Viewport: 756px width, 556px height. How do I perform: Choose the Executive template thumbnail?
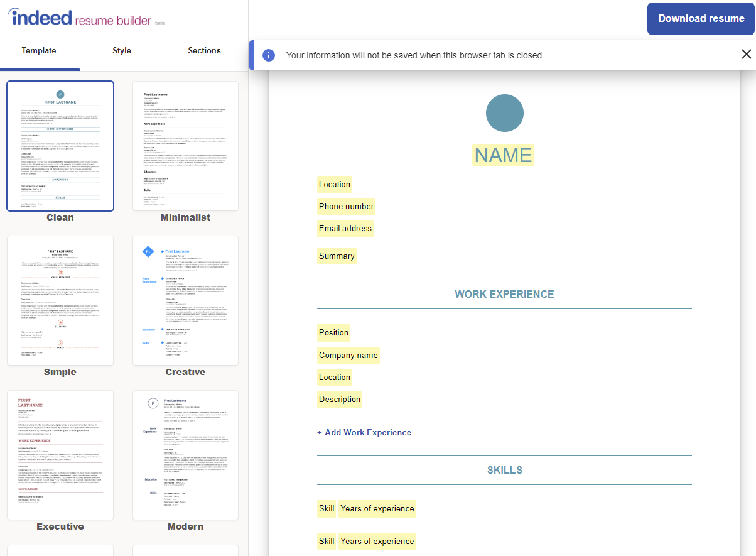pyautogui.click(x=60, y=455)
